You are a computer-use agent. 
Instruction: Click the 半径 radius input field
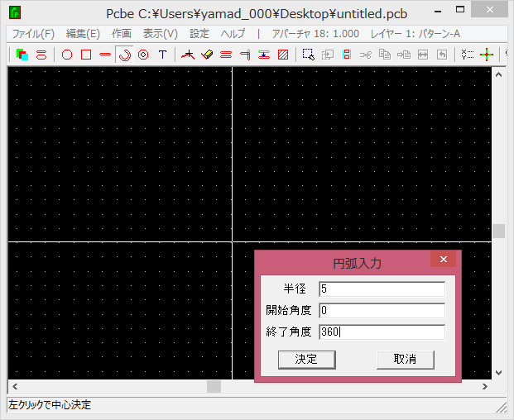pos(382,289)
